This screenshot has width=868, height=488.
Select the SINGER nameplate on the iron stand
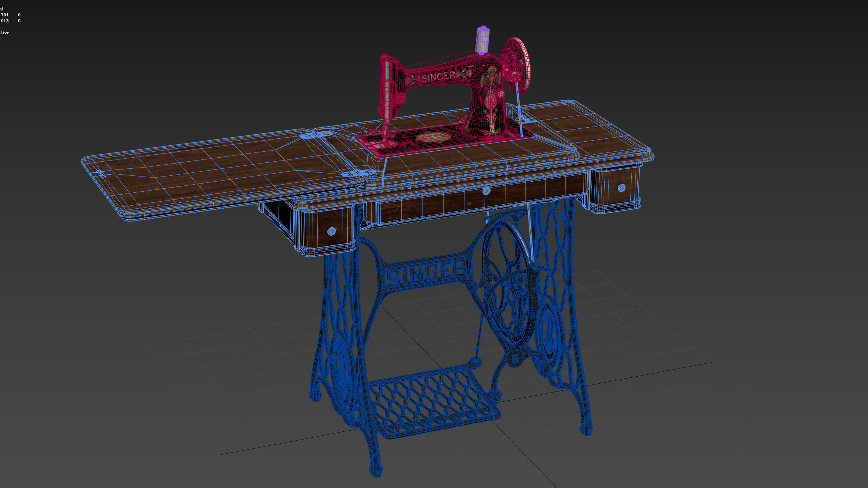click(427, 273)
